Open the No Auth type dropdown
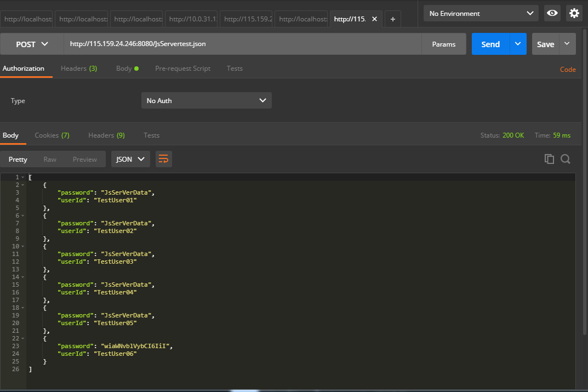588x392 pixels. pyautogui.click(x=206, y=100)
